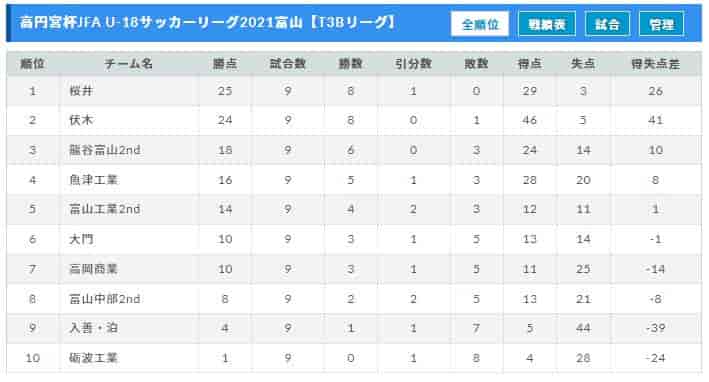Click the 順位 column header
709x382 pixels.
tap(33, 64)
